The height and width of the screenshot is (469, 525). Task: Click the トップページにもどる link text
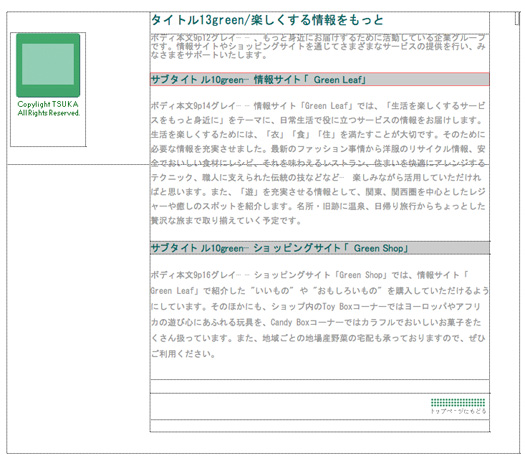(x=458, y=411)
